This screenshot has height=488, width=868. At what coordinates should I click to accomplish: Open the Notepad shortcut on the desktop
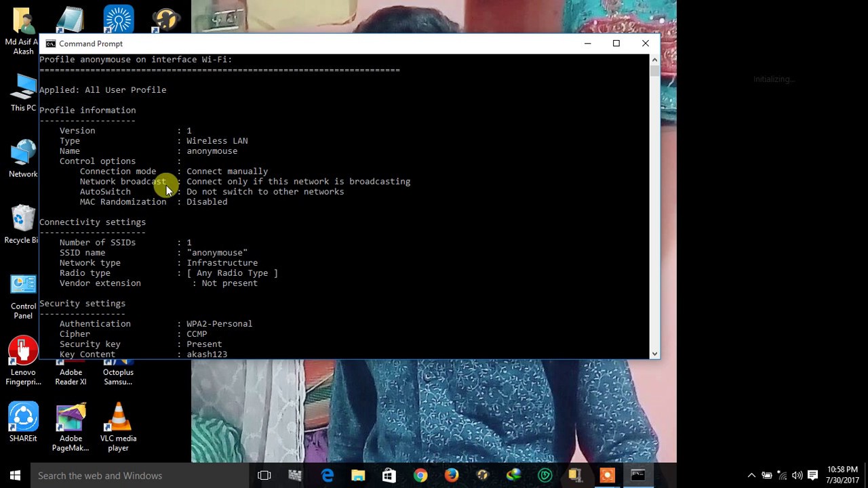pyautogui.click(x=71, y=19)
